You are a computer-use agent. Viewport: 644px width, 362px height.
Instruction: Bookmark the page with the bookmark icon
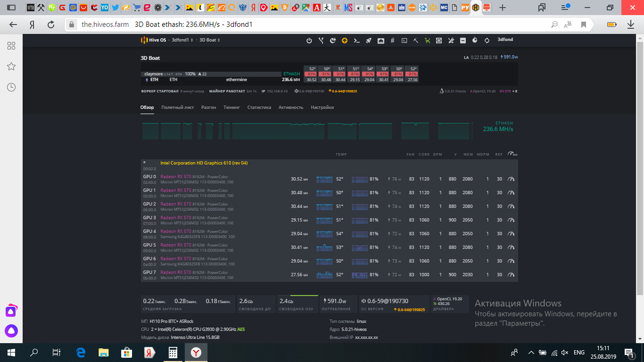click(x=584, y=24)
